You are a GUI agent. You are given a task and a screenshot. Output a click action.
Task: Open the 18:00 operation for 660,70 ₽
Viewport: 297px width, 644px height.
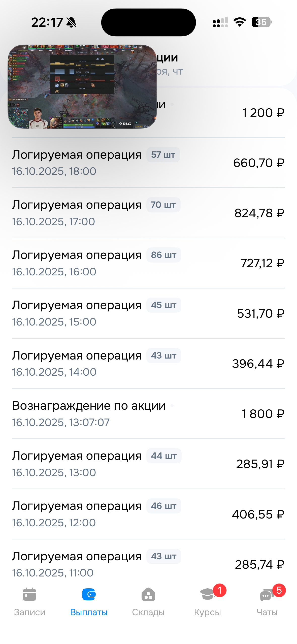coord(148,163)
